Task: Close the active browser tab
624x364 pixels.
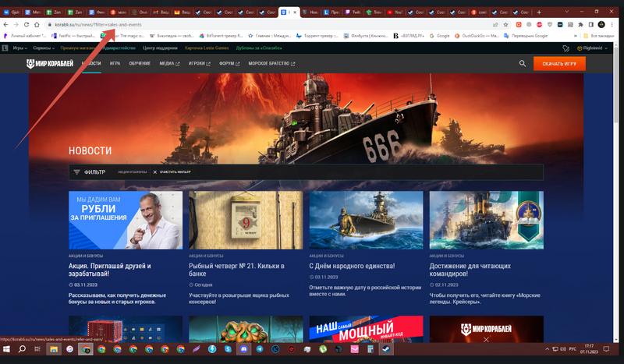Action: pos(295,12)
